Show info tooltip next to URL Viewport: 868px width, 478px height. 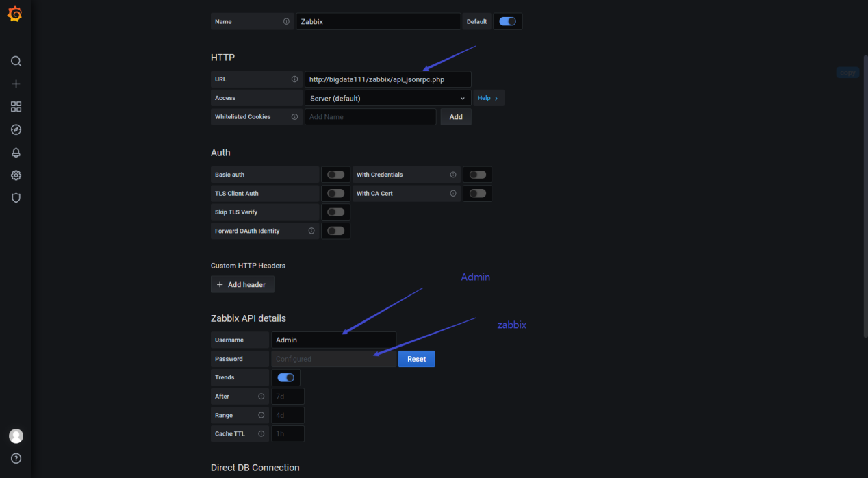coord(294,79)
